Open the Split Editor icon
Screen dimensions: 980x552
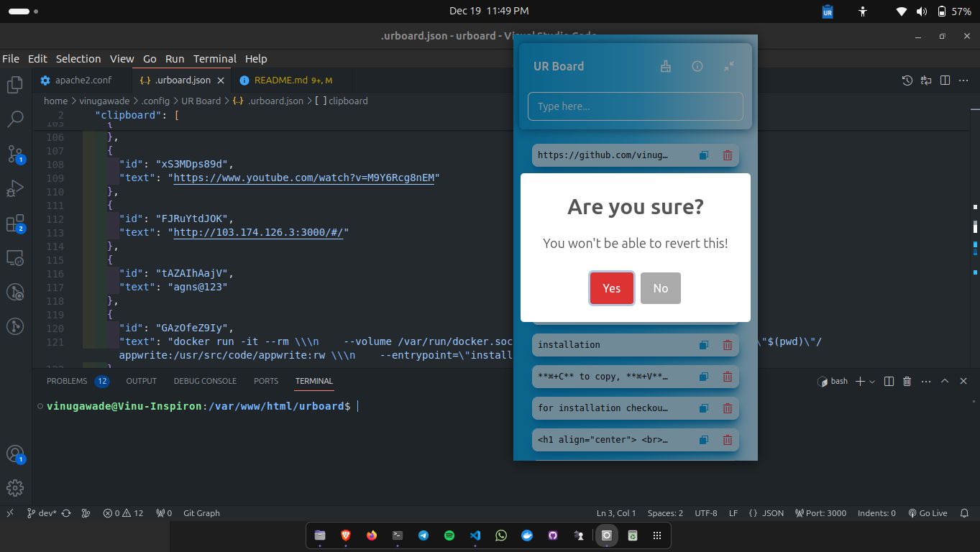coord(944,80)
